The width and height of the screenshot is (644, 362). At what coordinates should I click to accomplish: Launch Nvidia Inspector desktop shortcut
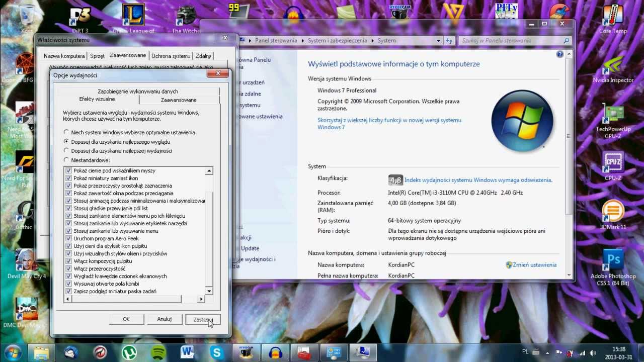click(613, 69)
